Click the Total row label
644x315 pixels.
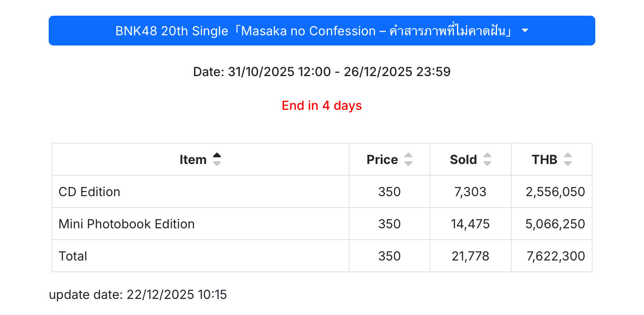pos(73,256)
